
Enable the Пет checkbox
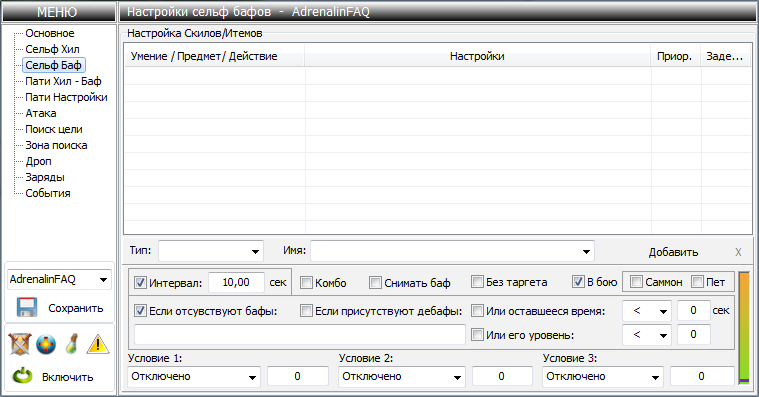698,282
